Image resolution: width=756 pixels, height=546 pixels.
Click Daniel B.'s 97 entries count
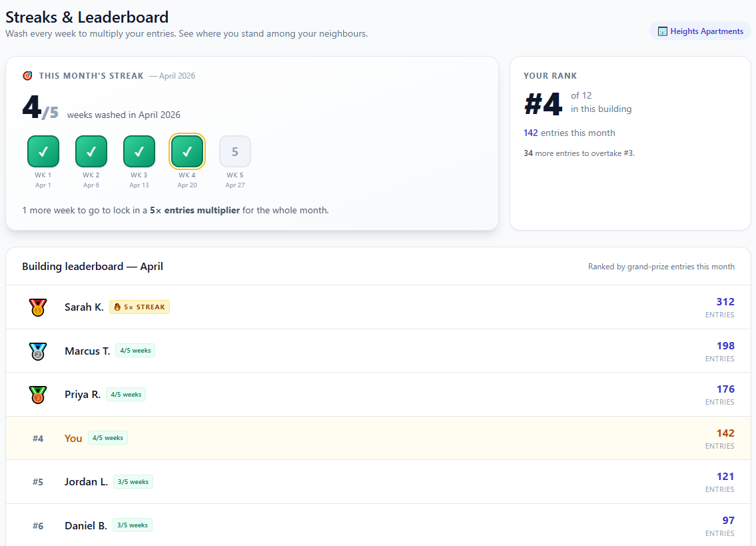coord(728,521)
